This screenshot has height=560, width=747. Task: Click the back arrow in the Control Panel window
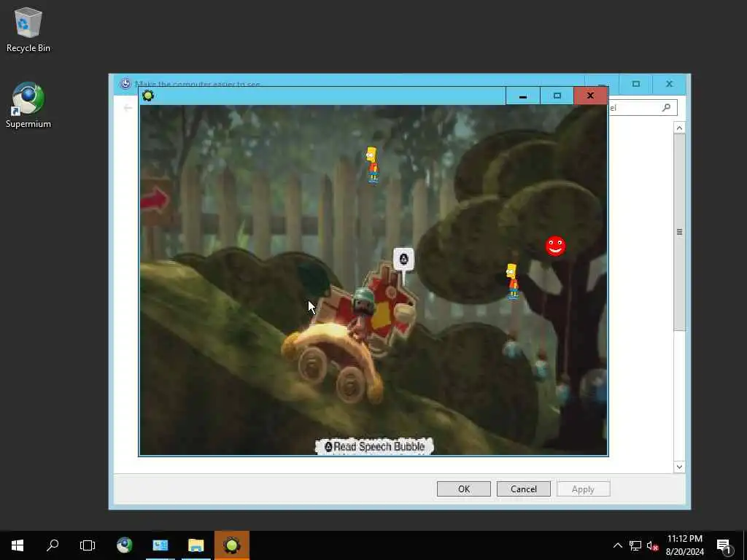coord(127,108)
